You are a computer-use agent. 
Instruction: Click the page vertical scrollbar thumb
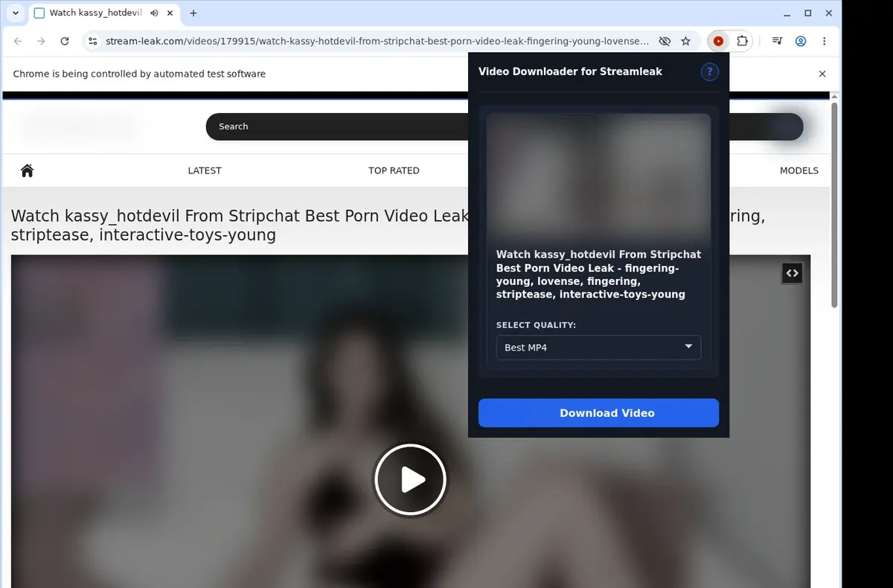(x=834, y=205)
